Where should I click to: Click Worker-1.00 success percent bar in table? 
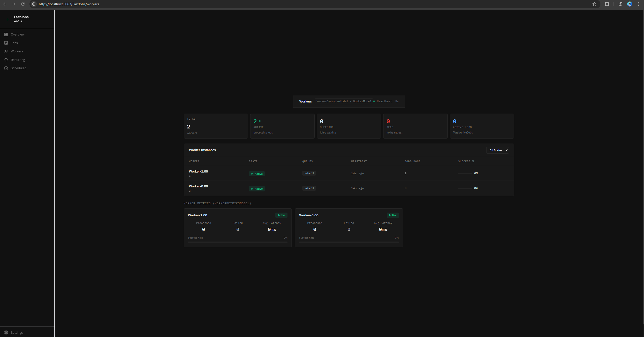point(465,173)
